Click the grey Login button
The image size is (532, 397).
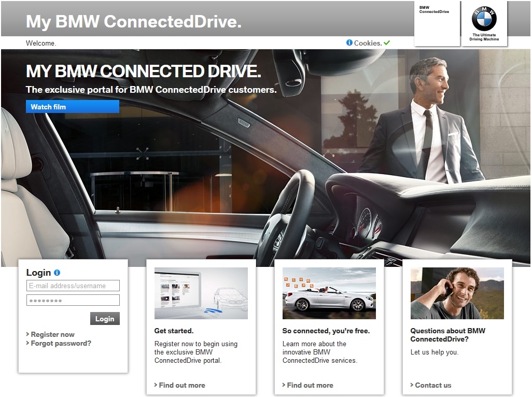105,319
